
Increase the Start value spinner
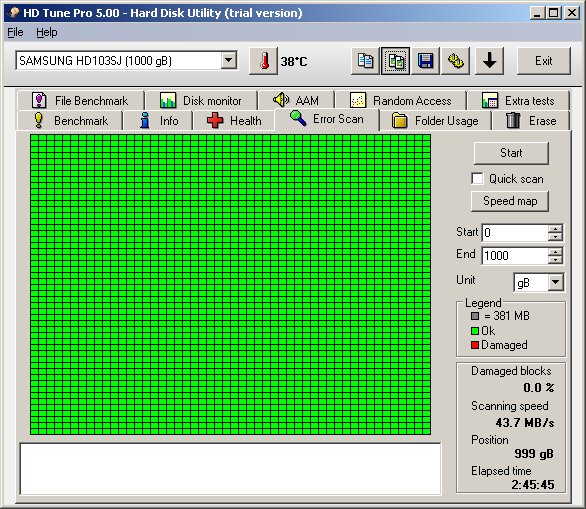(x=555, y=229)
